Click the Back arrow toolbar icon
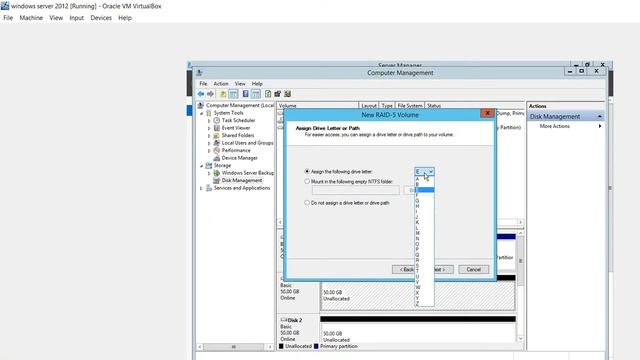This screenshot has width=640, height=360. (201, 94)
